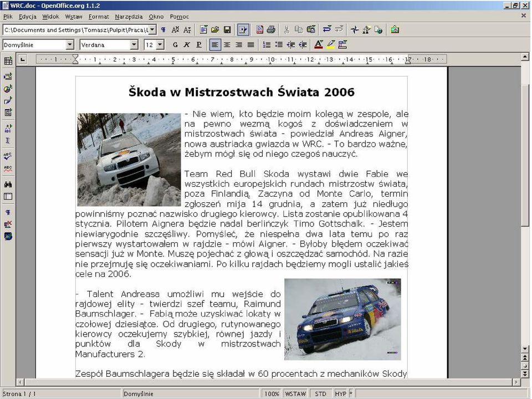Image resolution: width=532 pixels, height=399 pixels.
Task: Open the Plik menu
Action: coord(8,17)
